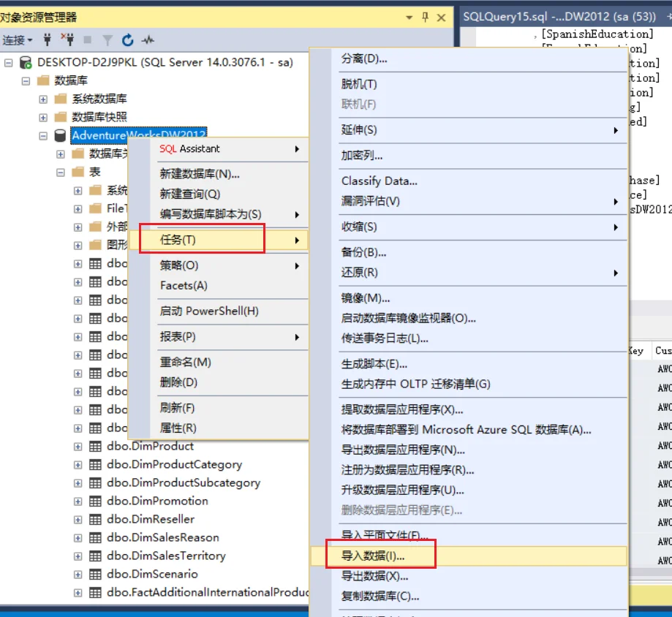Select the dbo.DimProductSubcategory table
Screen dimensions: 672x617
click(x=184, y=483)
